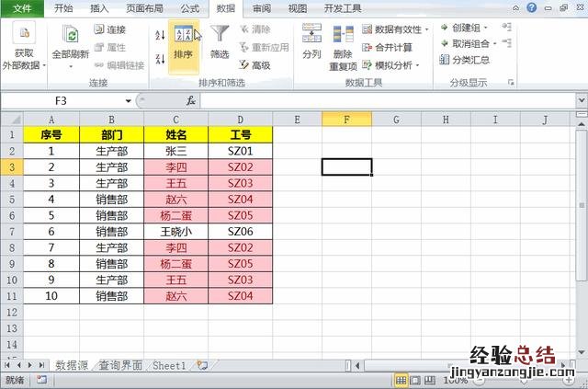Open the 文件 file tab
Screen dimensions: 588x389
(x=22, y=8)
